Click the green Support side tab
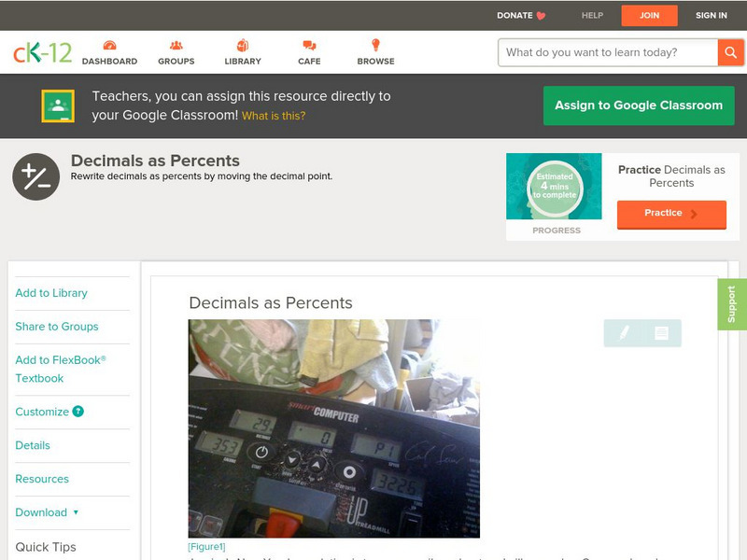The image size is (747, 560). 732,304
